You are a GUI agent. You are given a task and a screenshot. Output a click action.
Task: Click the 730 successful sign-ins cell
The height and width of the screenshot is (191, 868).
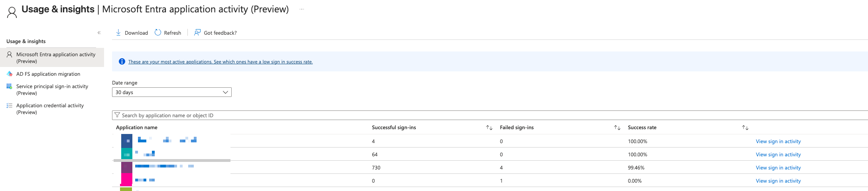tap(376, 167)
